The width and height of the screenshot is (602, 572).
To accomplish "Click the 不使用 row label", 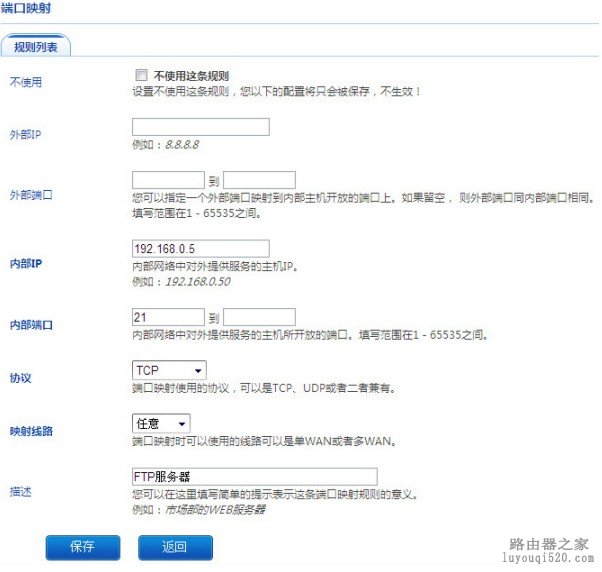I will tap(26, 82).
